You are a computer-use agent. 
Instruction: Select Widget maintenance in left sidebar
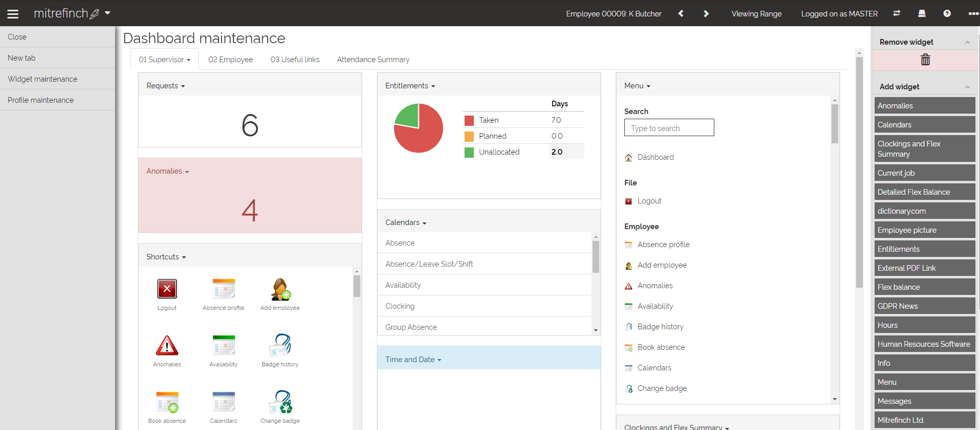(x=58, y=79)
